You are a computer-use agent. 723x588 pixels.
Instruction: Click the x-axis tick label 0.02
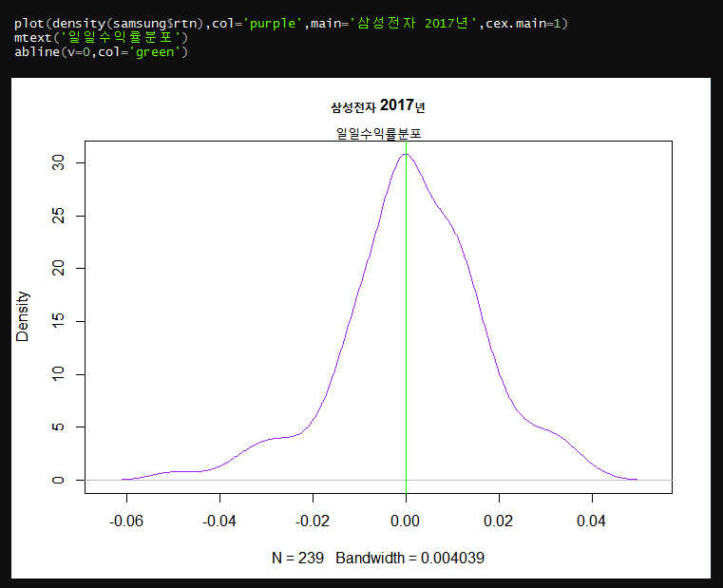click(x=498, y=522)
